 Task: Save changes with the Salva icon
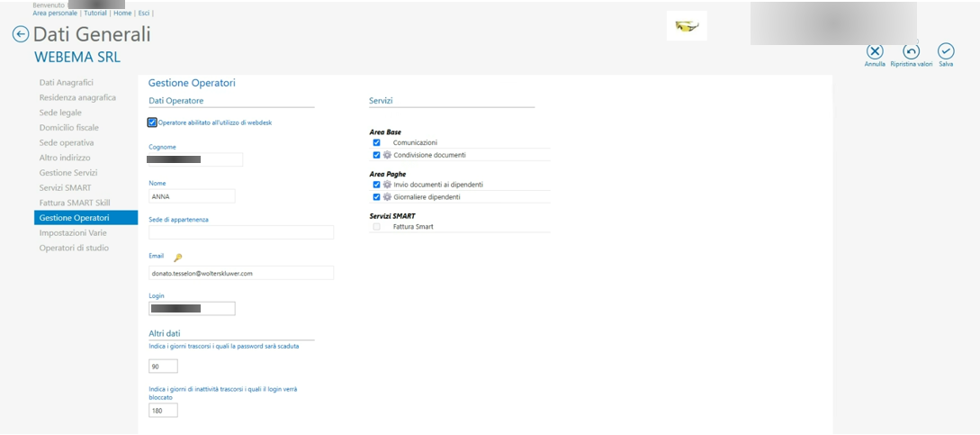pyautogui.click(x=946, y=51)
